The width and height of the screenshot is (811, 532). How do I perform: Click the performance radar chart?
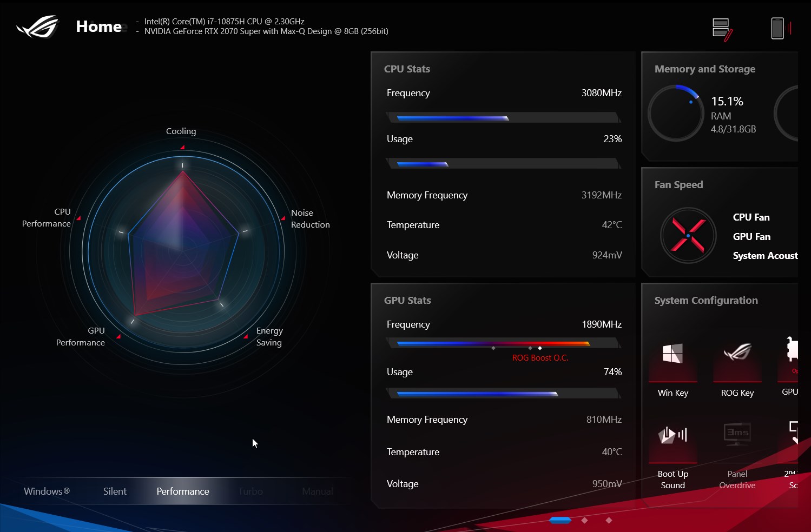[x=183, y=251]
